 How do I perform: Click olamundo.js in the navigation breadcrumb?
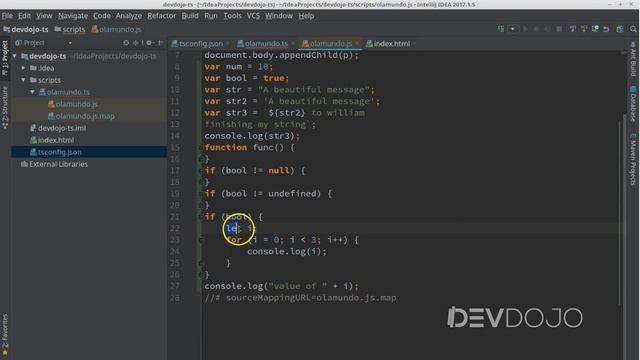tap(116, 29)
